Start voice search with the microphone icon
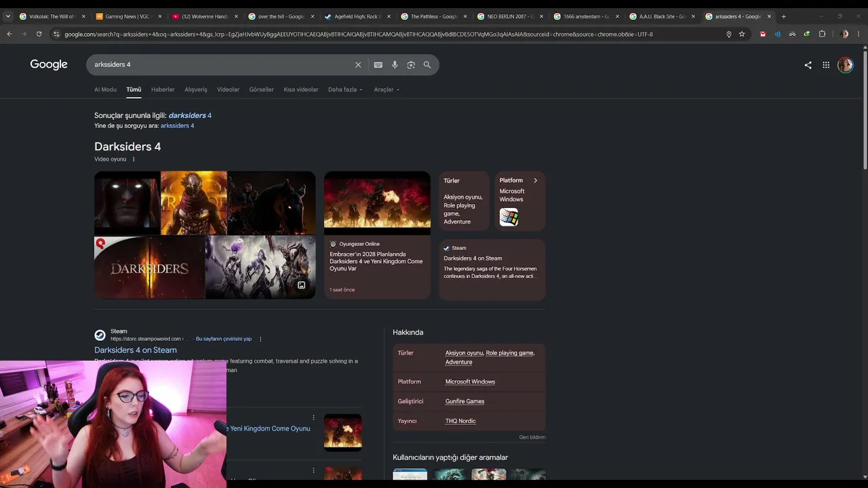This screenshot has width=868, height=488. [395, 65]
